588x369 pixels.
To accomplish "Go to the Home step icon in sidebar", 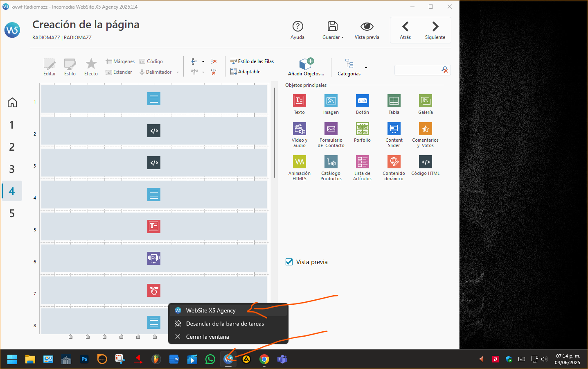I will 12,102.
